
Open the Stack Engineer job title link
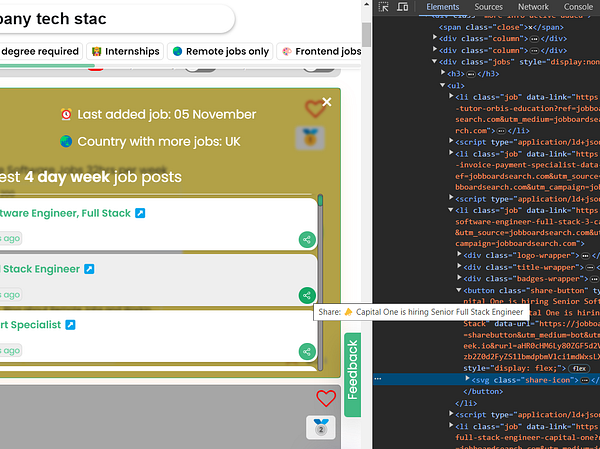[40, 269]
